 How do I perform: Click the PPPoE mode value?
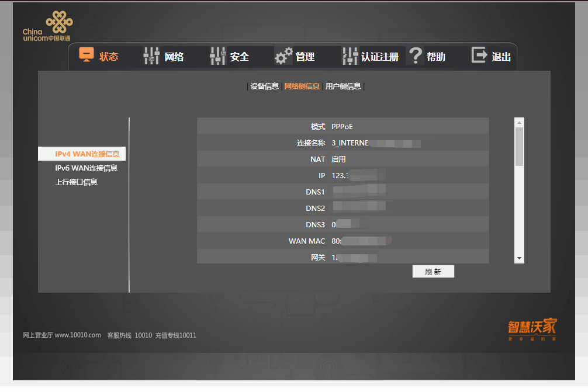pos(342,127)
